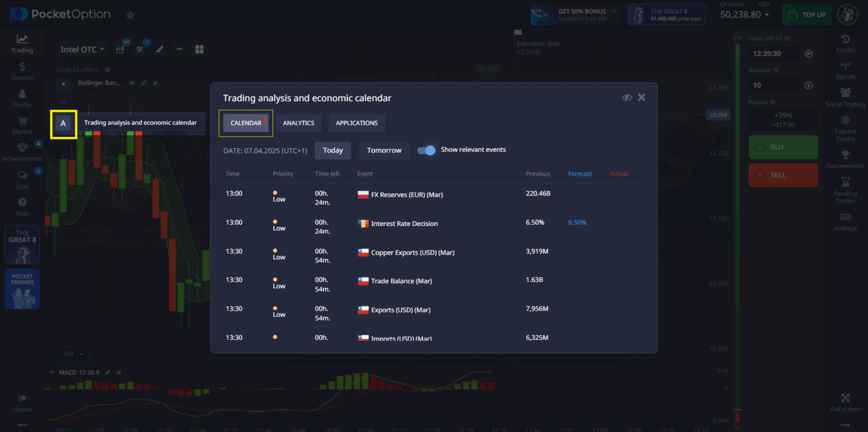Open the Signals panel
Screen dimensions: 868x432
pos(845,71)
